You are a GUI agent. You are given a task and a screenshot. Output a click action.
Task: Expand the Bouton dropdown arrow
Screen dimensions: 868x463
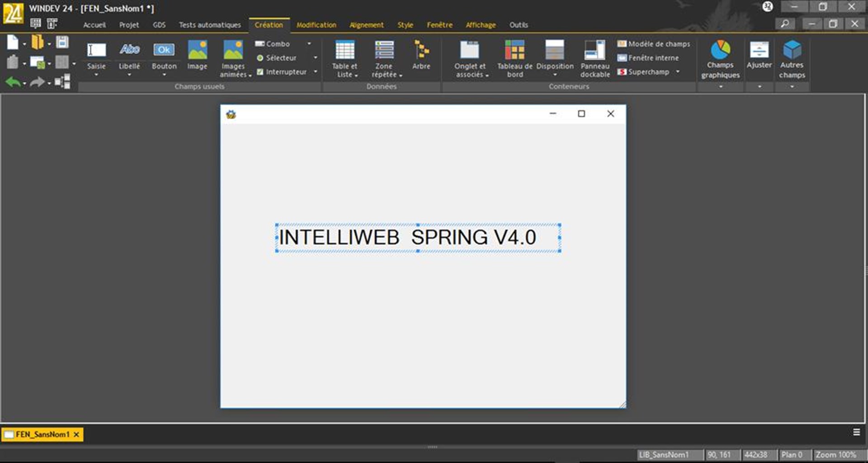(x=164, y=75)
